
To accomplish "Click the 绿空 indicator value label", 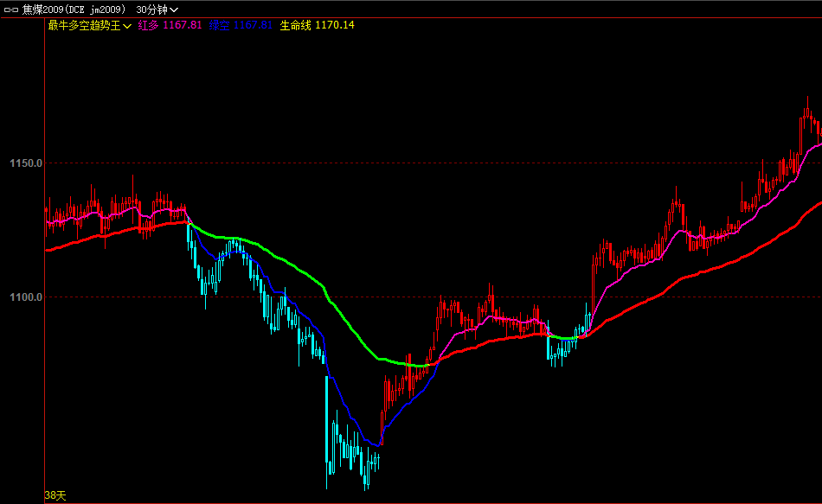I will (241, 25).
